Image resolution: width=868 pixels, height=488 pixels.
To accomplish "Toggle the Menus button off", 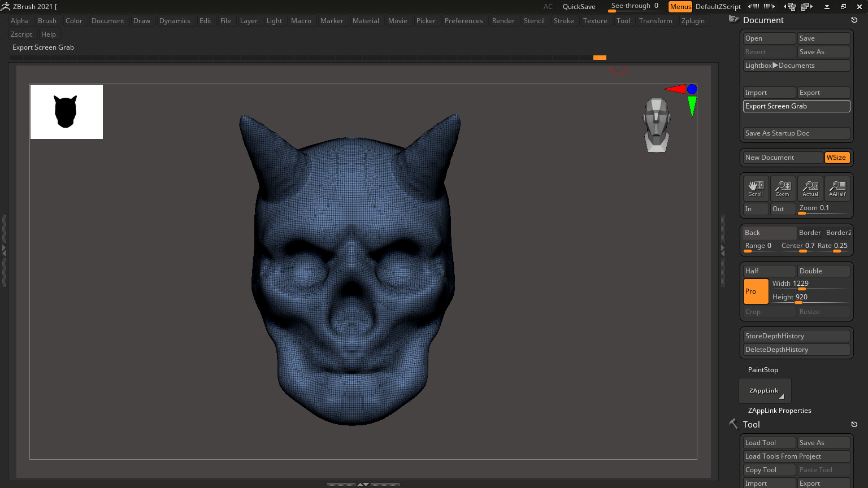I will pos(680,7).
